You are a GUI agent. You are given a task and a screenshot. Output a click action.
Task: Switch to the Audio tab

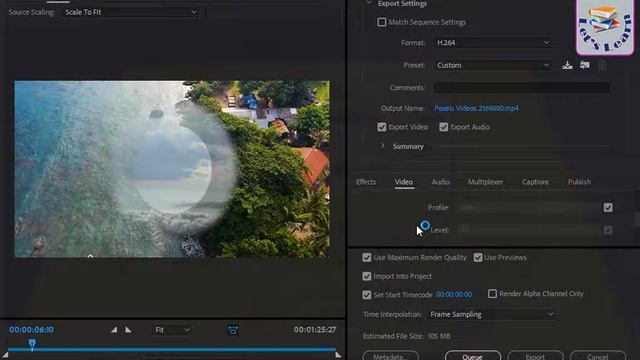coord(440,182)
